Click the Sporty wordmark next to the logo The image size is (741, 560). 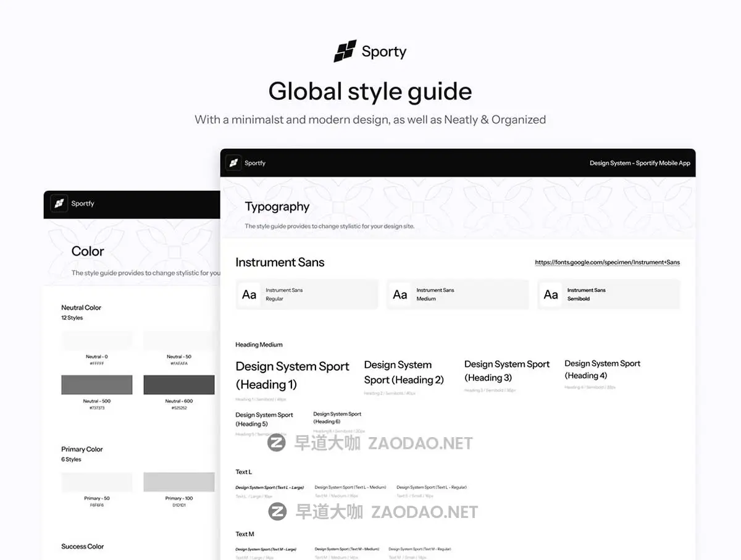pos(384,52)
